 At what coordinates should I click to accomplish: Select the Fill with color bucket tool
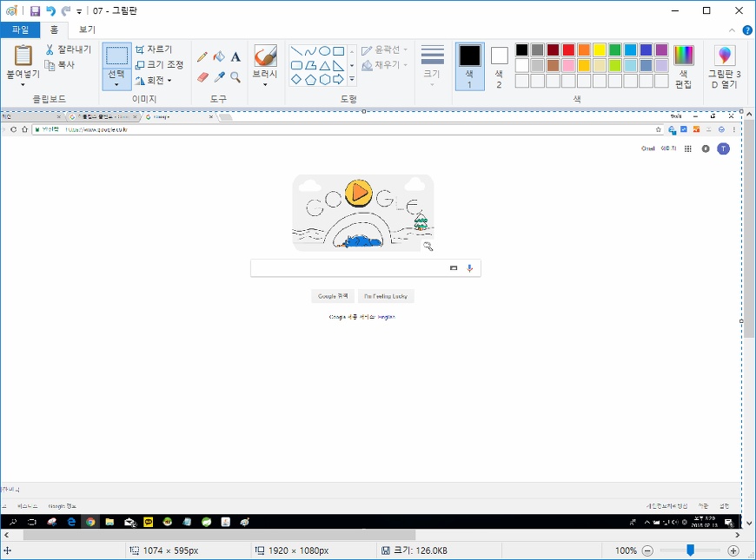(219, 56)
